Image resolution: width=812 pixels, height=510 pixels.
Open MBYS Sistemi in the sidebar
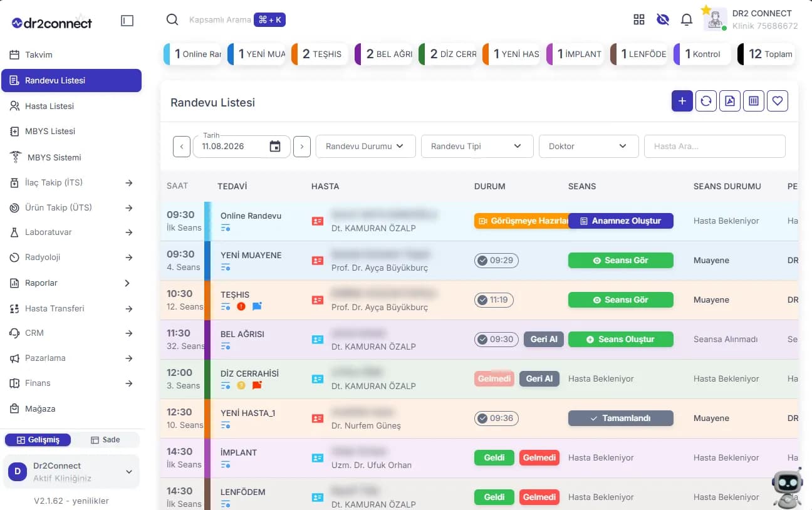tap(71, 157)
